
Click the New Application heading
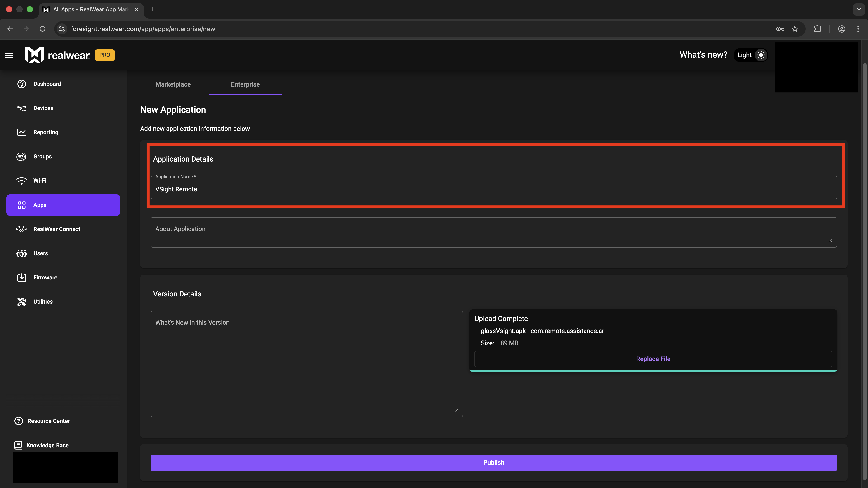pyautogui.click(x=173, y=110)
